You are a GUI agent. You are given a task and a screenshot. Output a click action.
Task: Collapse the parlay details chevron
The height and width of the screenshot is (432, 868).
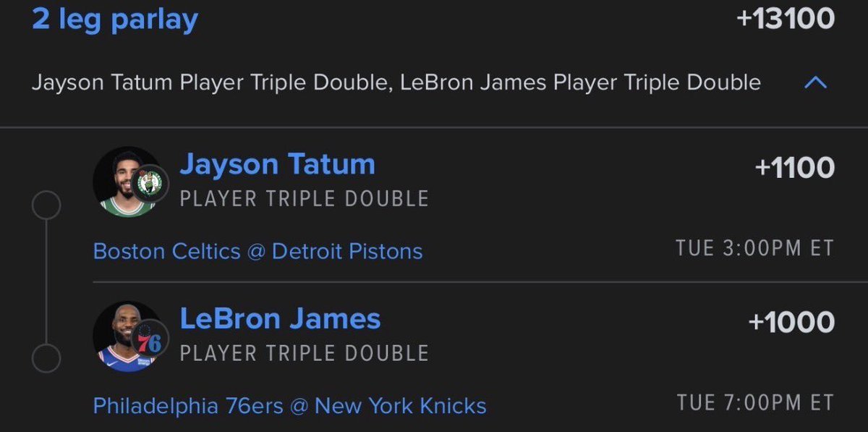coord(815,83)
